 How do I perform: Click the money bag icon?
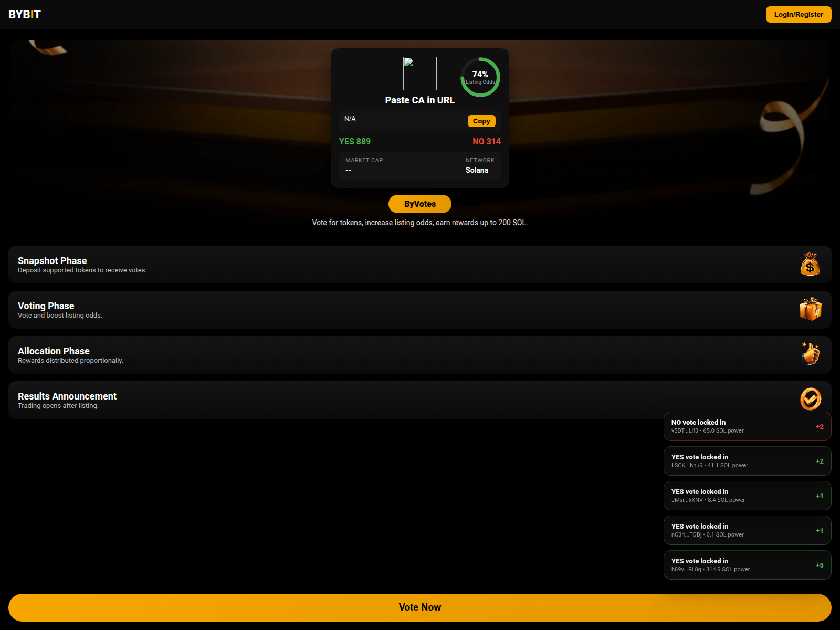point(811,264)
